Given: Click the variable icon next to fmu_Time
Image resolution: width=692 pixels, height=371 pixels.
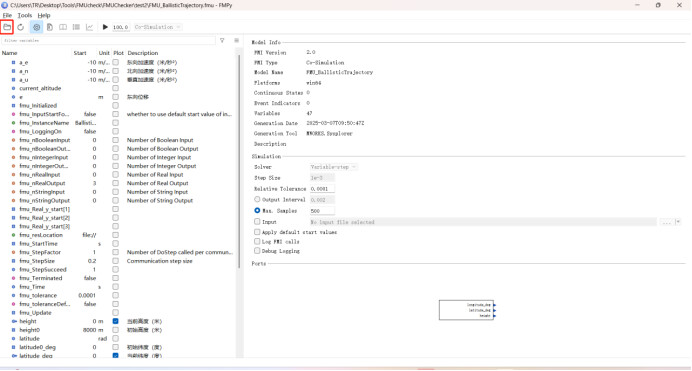Looking at the screenshot, I should pos(13,287).
